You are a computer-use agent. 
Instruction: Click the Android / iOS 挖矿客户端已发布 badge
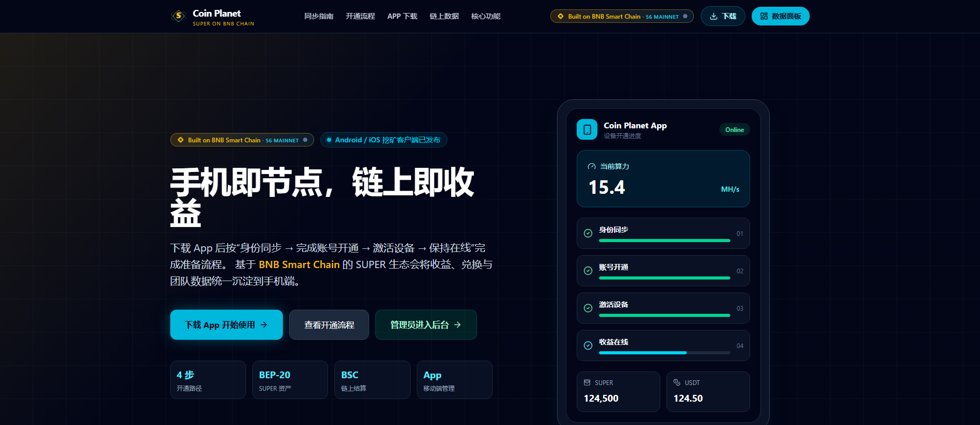point(384,140)
